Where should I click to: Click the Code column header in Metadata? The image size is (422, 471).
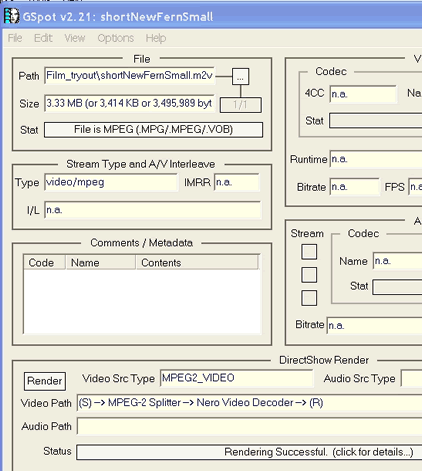tap(44, 262)
